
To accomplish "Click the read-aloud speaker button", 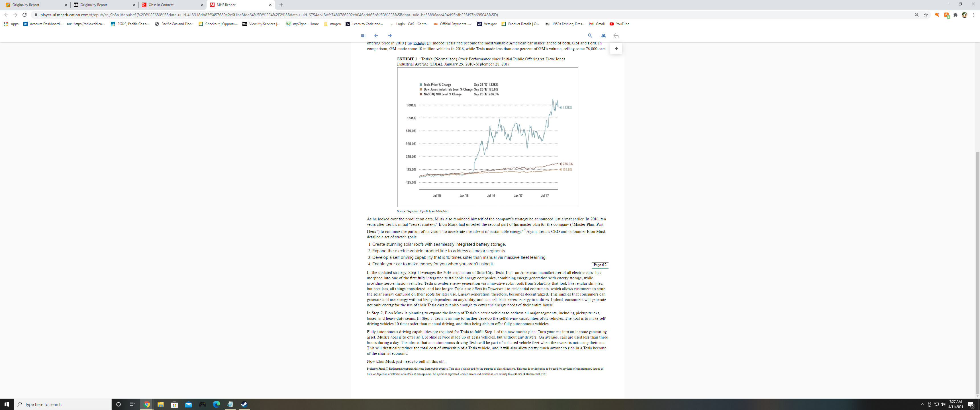I will click(x=616, y=48).
